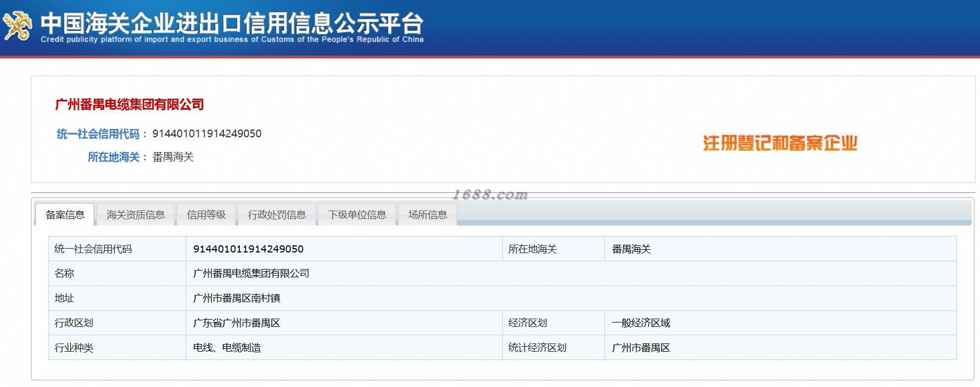Click the value 一般经济区域
This screenshot has width=980, height=387.
[x=641, y=323]
